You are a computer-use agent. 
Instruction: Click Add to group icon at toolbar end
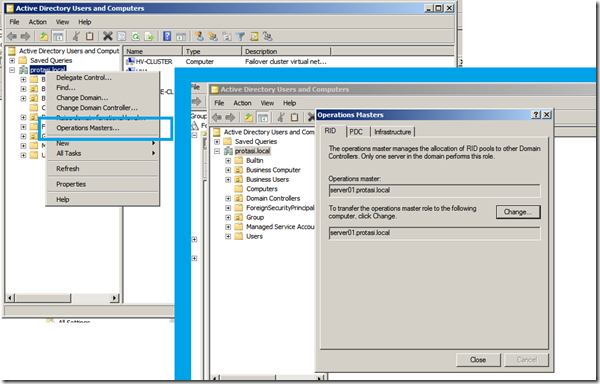[268, 36]
